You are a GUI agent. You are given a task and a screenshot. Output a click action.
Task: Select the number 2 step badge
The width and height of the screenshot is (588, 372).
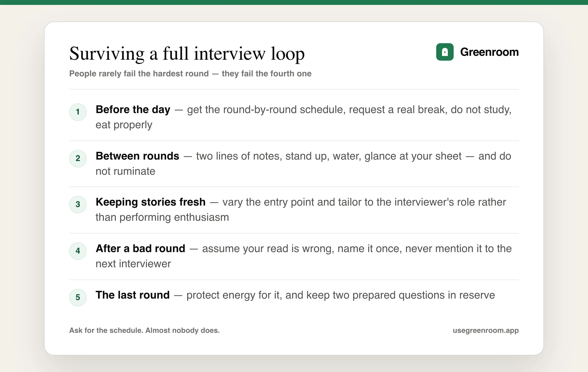click(x=78, y=158)
